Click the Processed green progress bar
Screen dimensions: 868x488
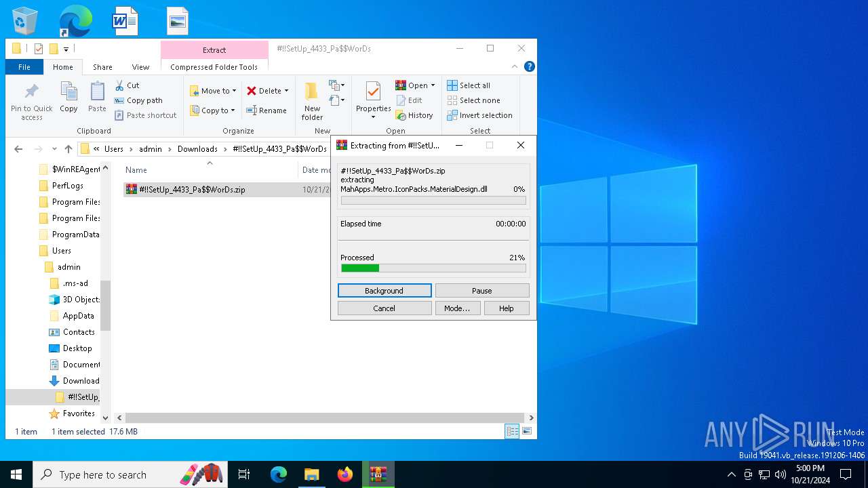click(433, 268)
